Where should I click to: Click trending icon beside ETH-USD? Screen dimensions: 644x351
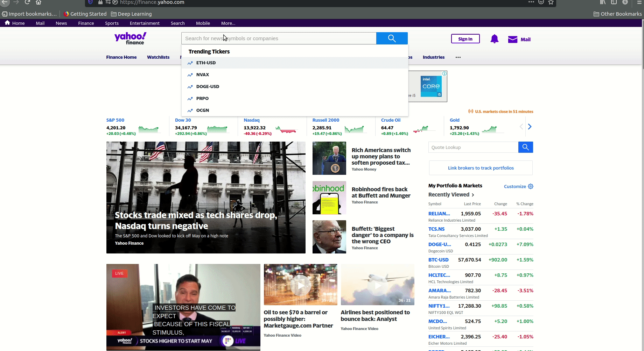[x=190, y=63]
